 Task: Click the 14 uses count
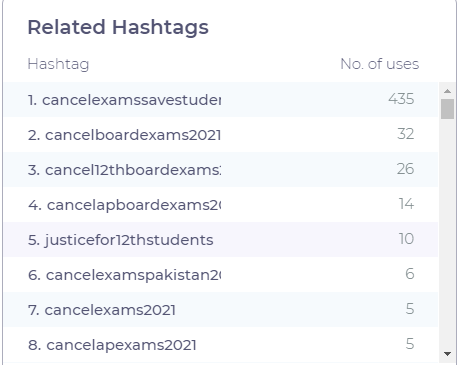pyautogui.click(x=406, y=204)
